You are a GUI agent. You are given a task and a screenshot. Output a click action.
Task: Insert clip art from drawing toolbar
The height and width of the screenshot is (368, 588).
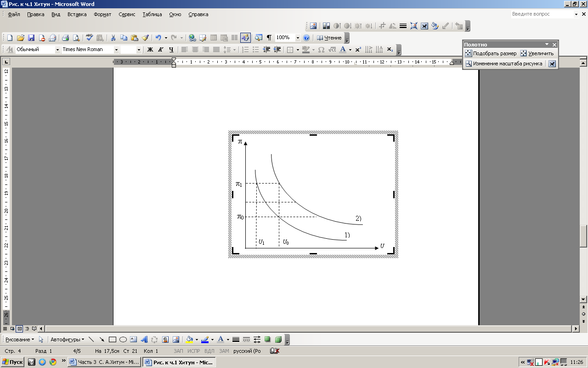coord(165,339)
